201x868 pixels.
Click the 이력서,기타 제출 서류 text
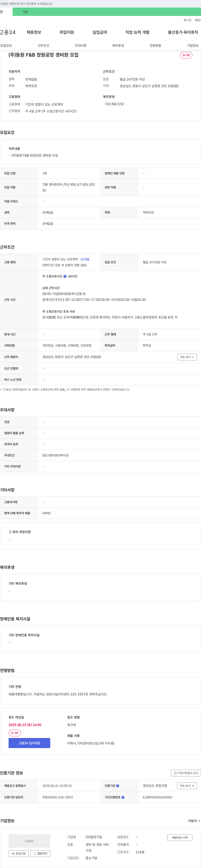click(x=91, y=743)
